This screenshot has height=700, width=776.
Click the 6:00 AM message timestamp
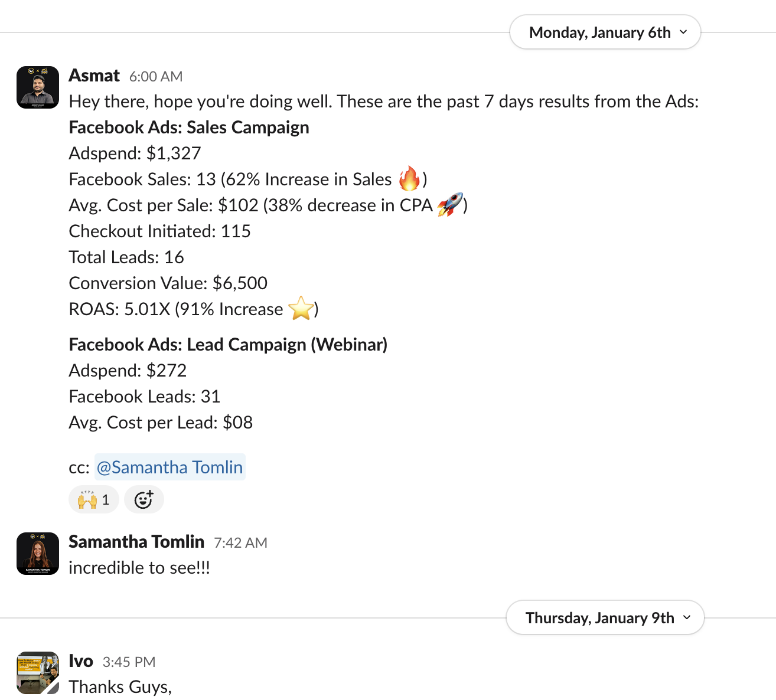(156, 77)
